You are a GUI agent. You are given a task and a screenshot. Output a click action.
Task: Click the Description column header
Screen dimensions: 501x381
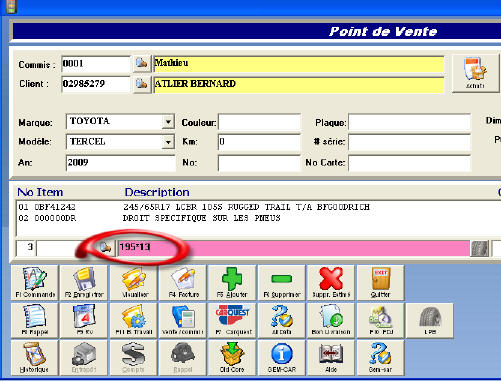[x=157, y=192]
